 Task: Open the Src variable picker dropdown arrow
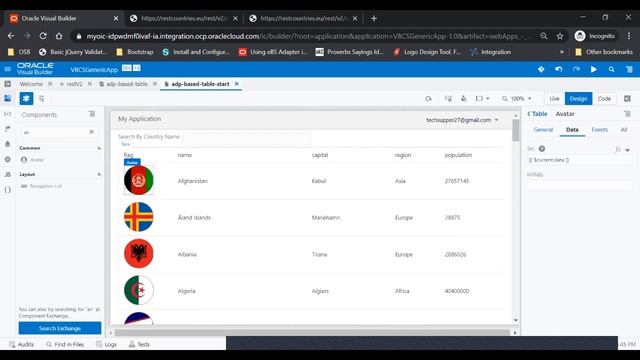pyautogui.click(x=627, y=150)
